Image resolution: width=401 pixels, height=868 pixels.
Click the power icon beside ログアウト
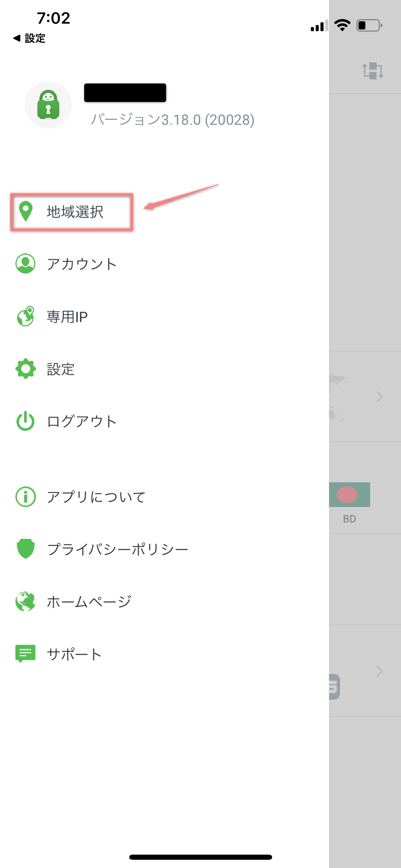click(x=26, y=422)
